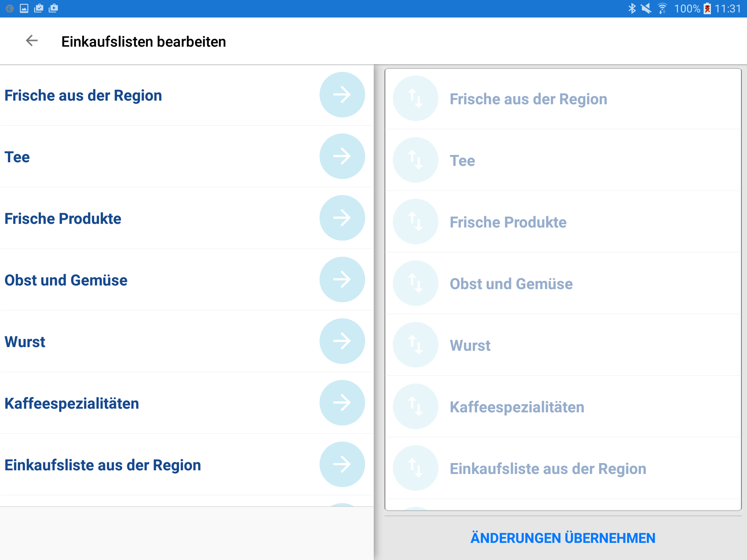Select Frische aus der Region in right panel
The height and width of the screenshot is (560, 747).
click(528, 99)
